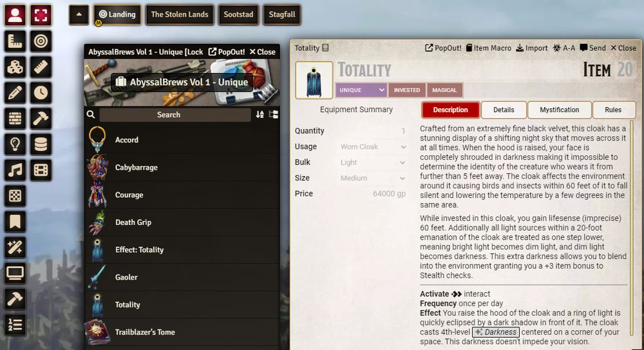Open the Details tab

pyautogui.click(x=504, y=110)
